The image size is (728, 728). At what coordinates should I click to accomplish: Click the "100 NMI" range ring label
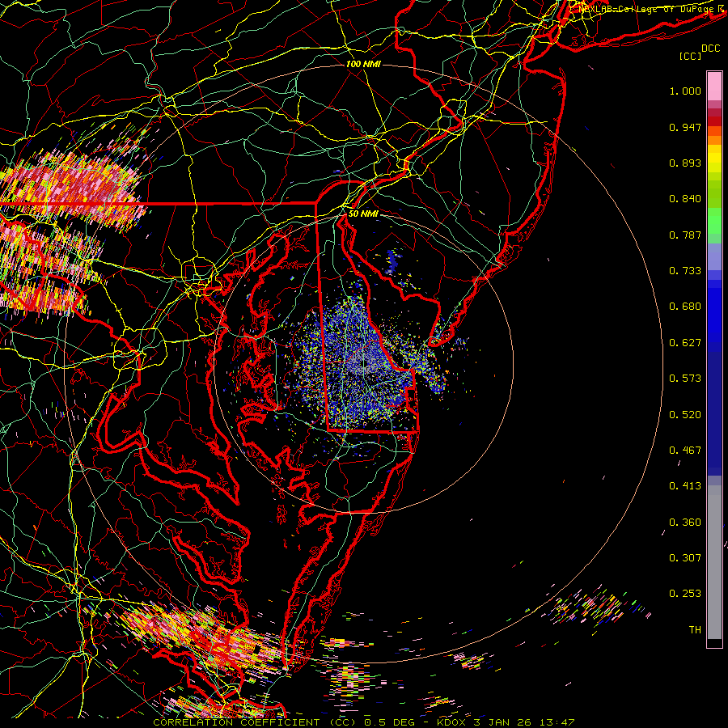363,64
